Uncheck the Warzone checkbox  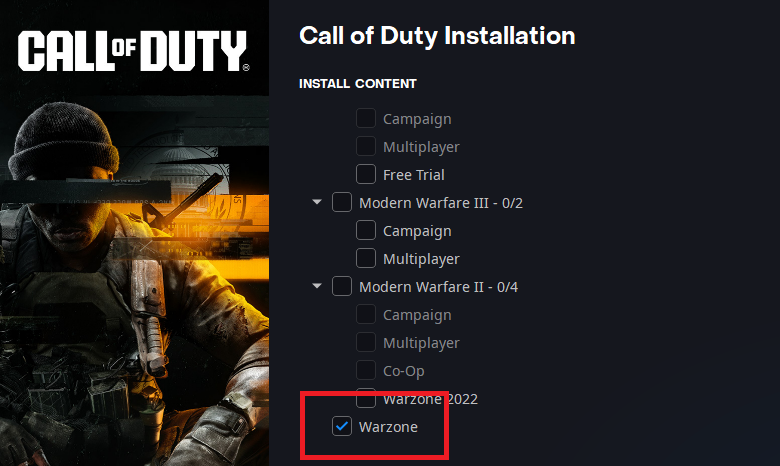coord(342,426)
